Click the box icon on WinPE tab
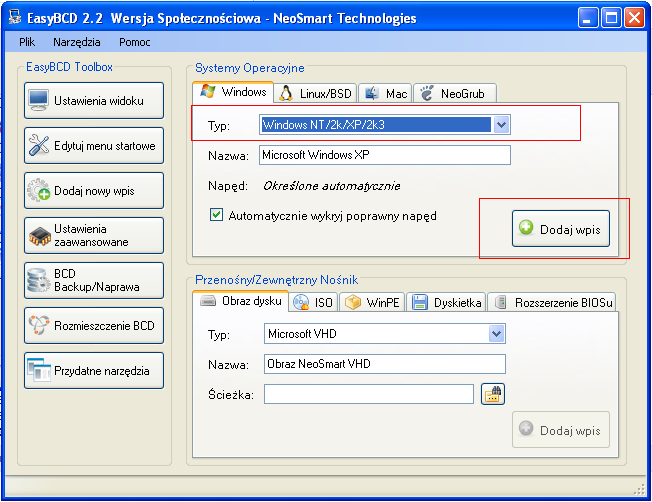The image size is (652, 502). click(353, 302)
